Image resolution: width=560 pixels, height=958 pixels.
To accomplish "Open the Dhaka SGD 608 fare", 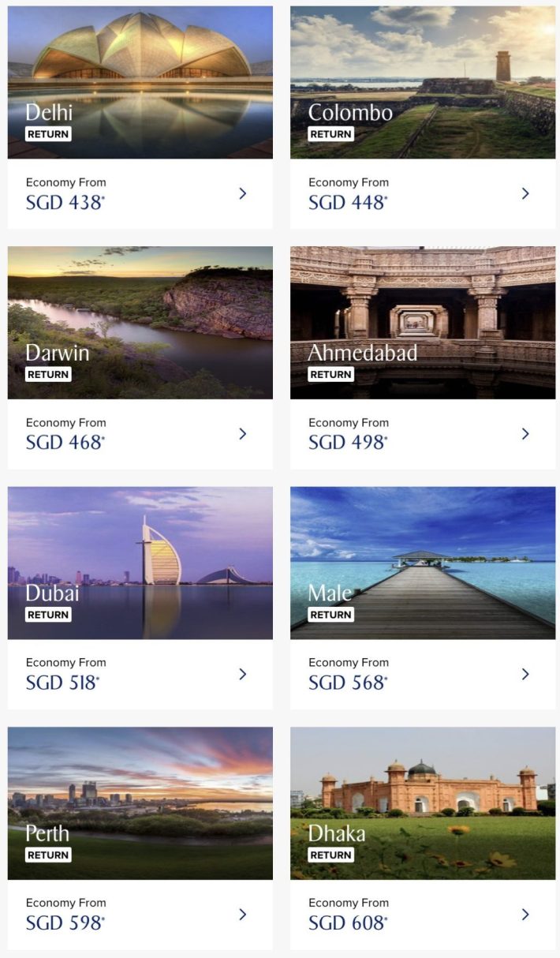I will [348, 923].
